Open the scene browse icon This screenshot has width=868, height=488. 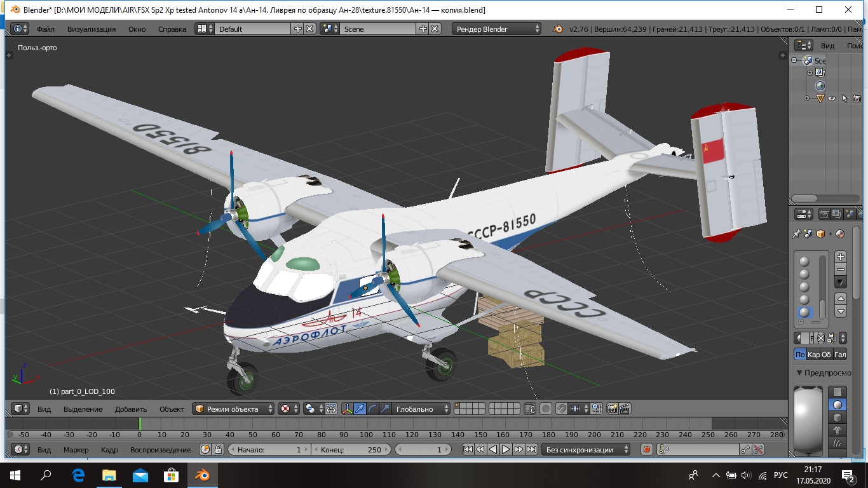pyautogui.click(x=329, y=29)
